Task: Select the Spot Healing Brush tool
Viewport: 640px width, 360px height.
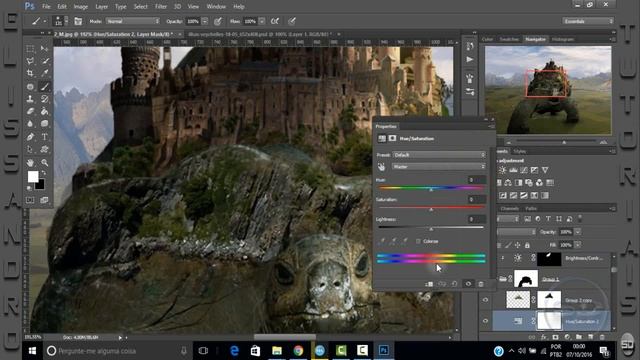Action: coord(30,87)
